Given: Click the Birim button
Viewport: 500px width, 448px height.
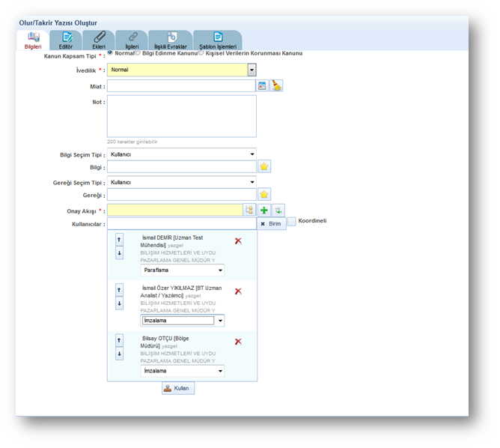Looking at the screenshot, I should (x=271, y=224).
